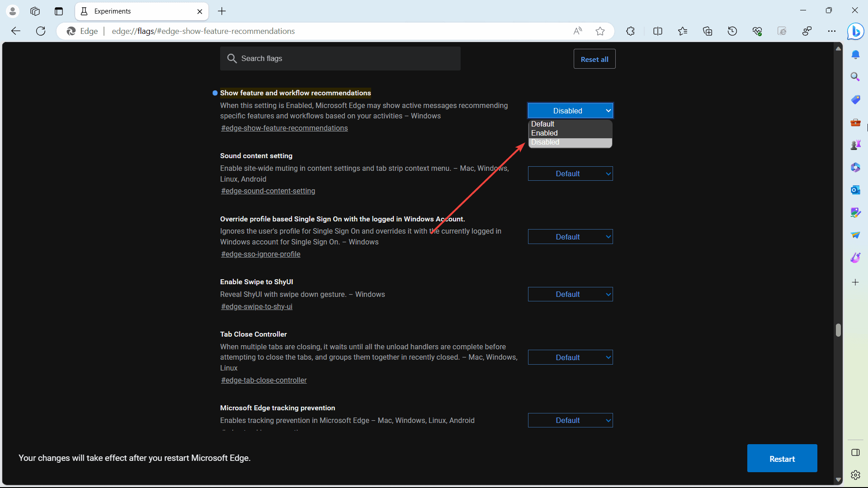
Task: Open the sidebar Tools briefcase icon
Action: [x=855, y=122]
